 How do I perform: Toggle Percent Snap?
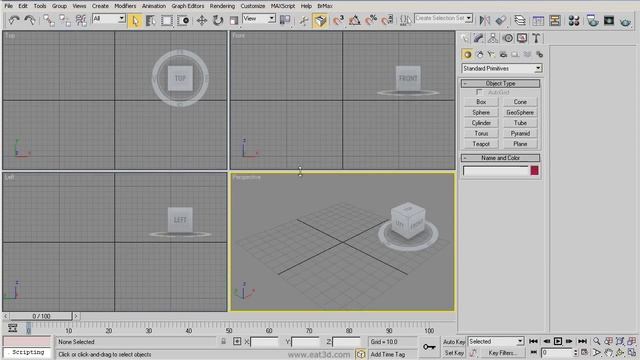371,20
